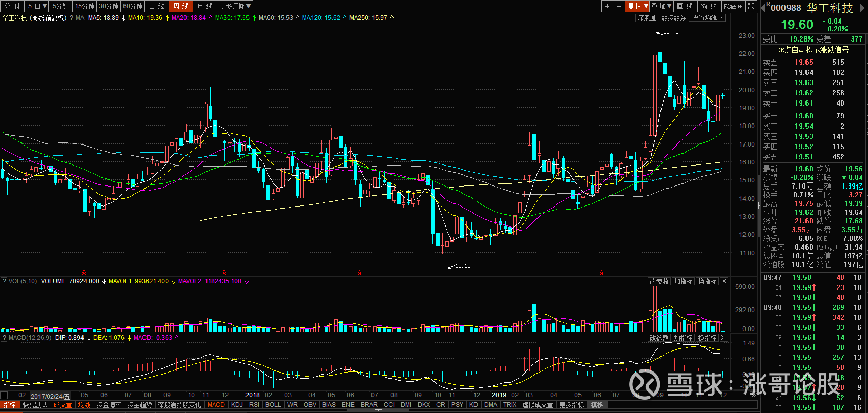Switch to 60分钟 chart period
The width and height of the screenshot is (868, 413).
coord(133,6)
